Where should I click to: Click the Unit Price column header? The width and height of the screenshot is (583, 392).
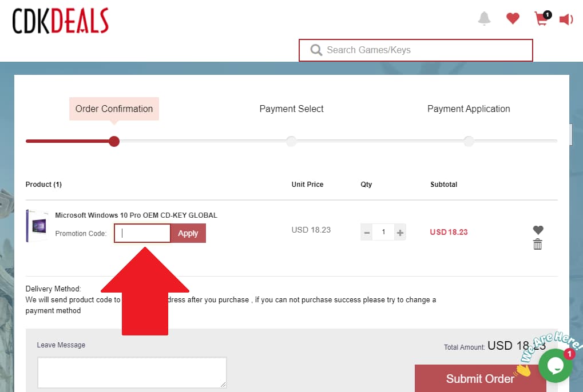click(307, 185)
